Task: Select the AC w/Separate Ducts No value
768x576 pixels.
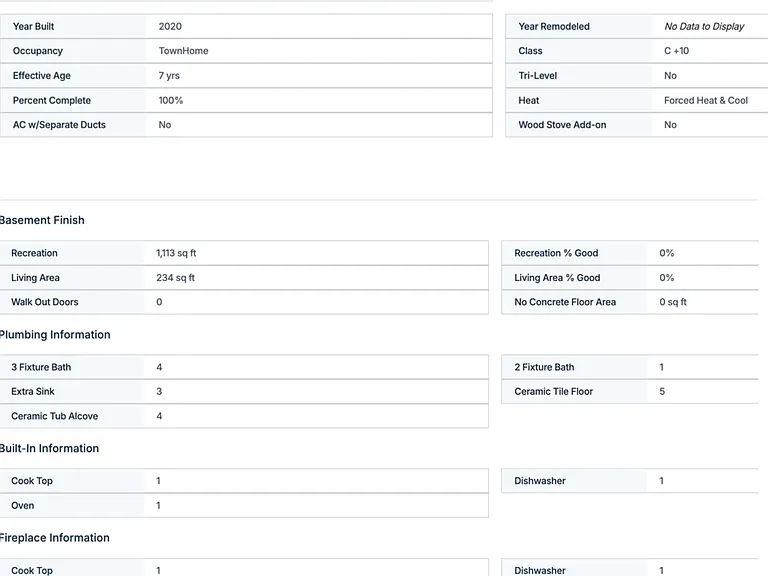Action: (x=165, y=125)
